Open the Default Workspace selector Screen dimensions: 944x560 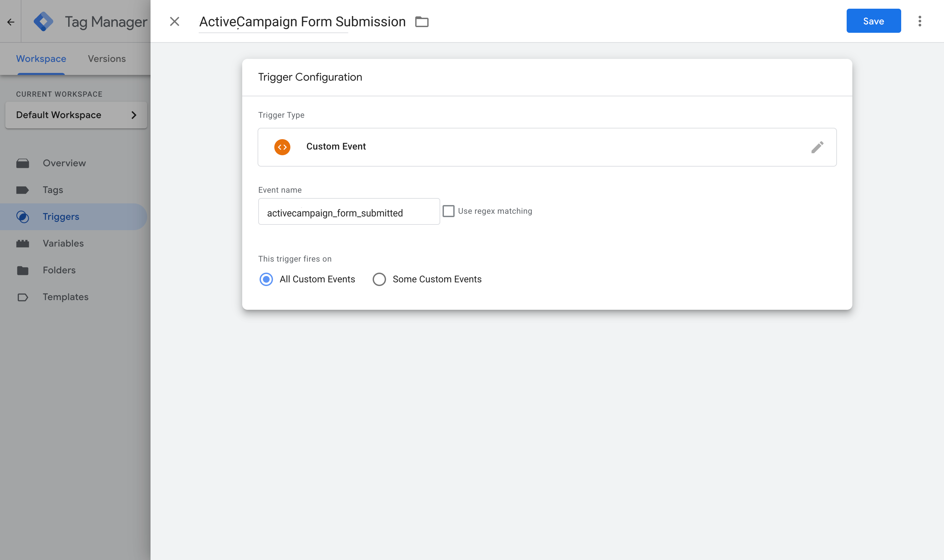click(x=76, y=115)
